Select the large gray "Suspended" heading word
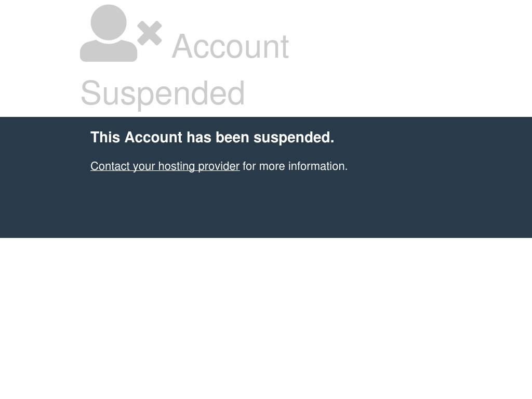 pyautogui.click(x=163, y=94)
